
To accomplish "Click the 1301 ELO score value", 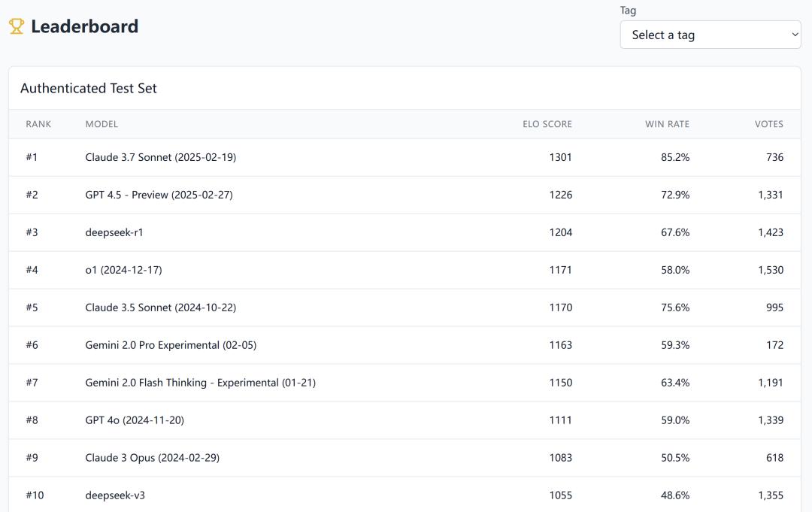I will (x=560, y=157).
